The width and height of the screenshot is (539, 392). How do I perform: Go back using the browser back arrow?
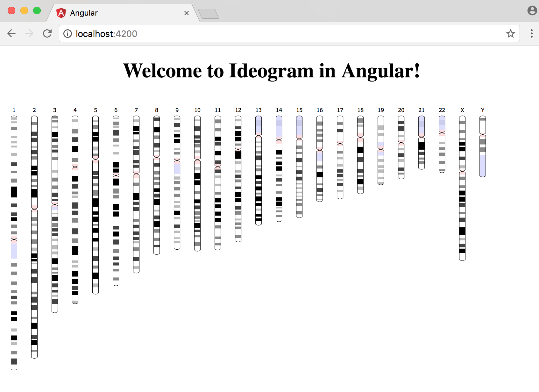click(x=11, y=33)
